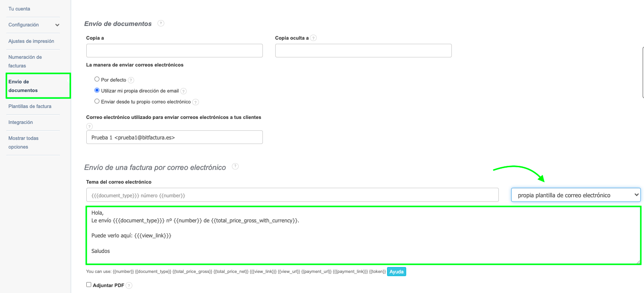Select Enviar desde tu propio correo electrónico radio
Viewport: 644px width, 293px height.
pyautogui.click(x=97, y=101)
